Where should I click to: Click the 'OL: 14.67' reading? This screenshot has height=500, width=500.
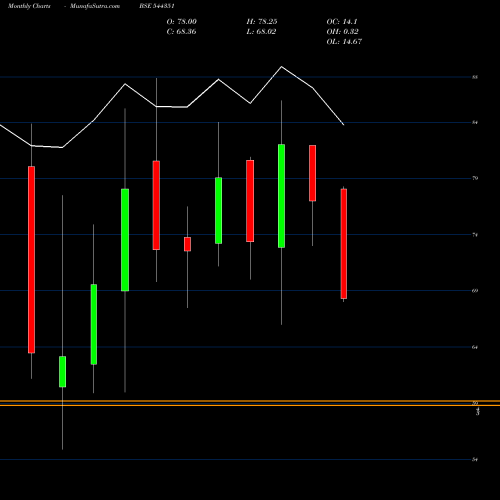[344, 42]
